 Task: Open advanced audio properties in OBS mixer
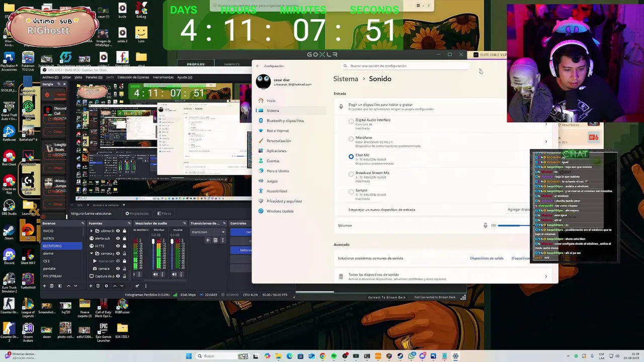pos(137,286)
